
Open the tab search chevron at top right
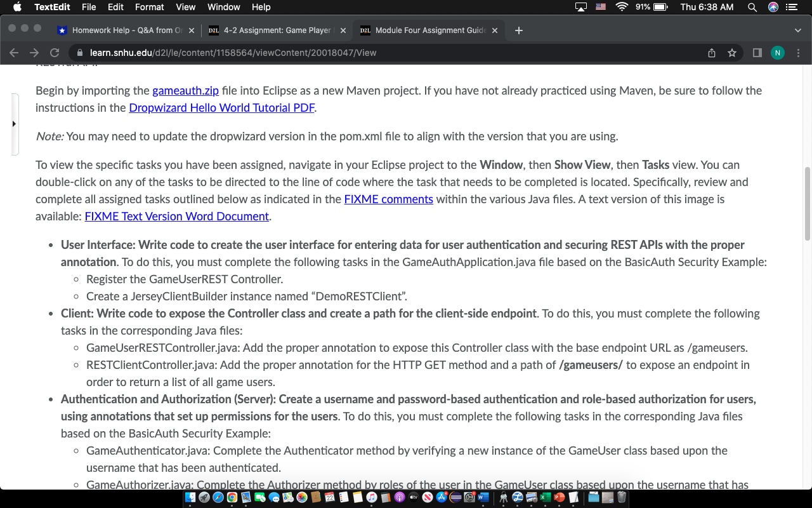point(797,30)
